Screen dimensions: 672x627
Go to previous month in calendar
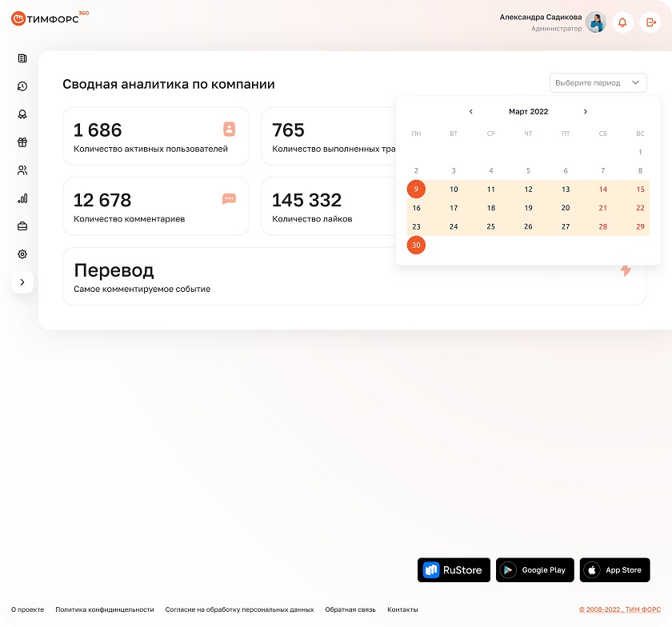tap(471, 112)
